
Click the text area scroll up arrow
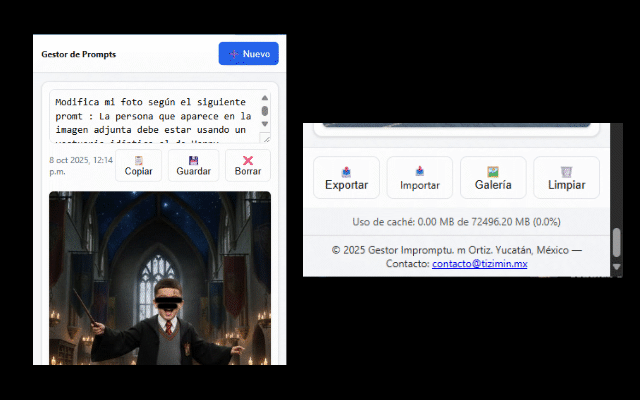point(265,98)
